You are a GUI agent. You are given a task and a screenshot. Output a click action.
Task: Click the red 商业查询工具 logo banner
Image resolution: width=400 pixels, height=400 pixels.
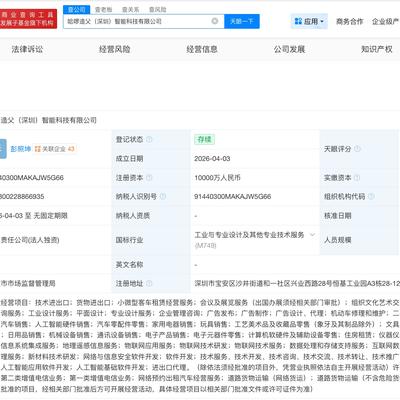(28, 19)
